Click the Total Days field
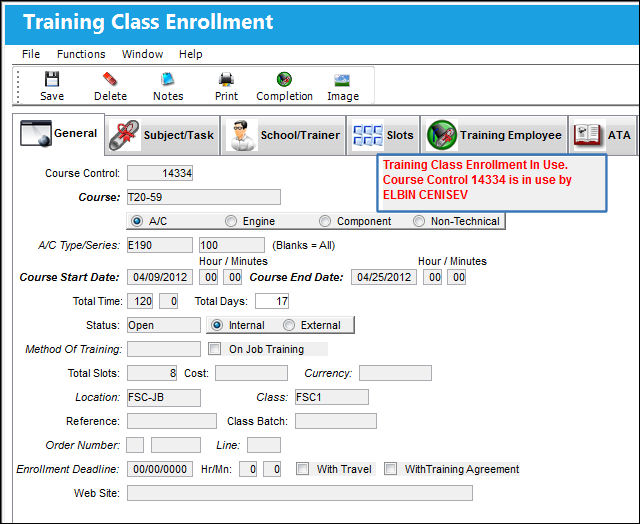Image resolution: width=640 pixels, height=524 pixels. [x=272, y=301]
